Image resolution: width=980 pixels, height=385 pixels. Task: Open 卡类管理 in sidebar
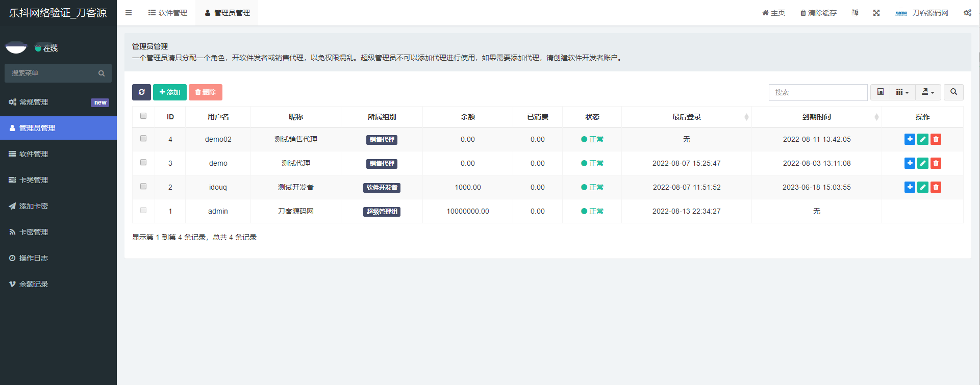point(58,180)
